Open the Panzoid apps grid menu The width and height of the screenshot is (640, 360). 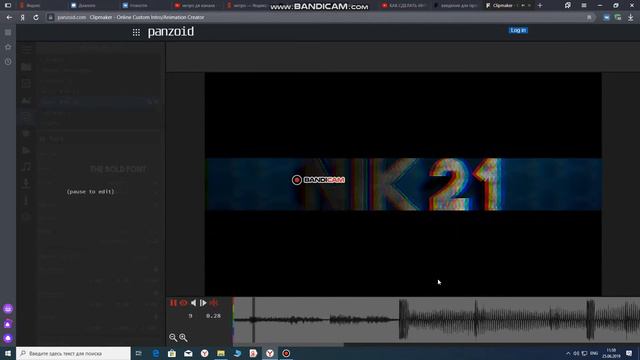tap(136, 32)
